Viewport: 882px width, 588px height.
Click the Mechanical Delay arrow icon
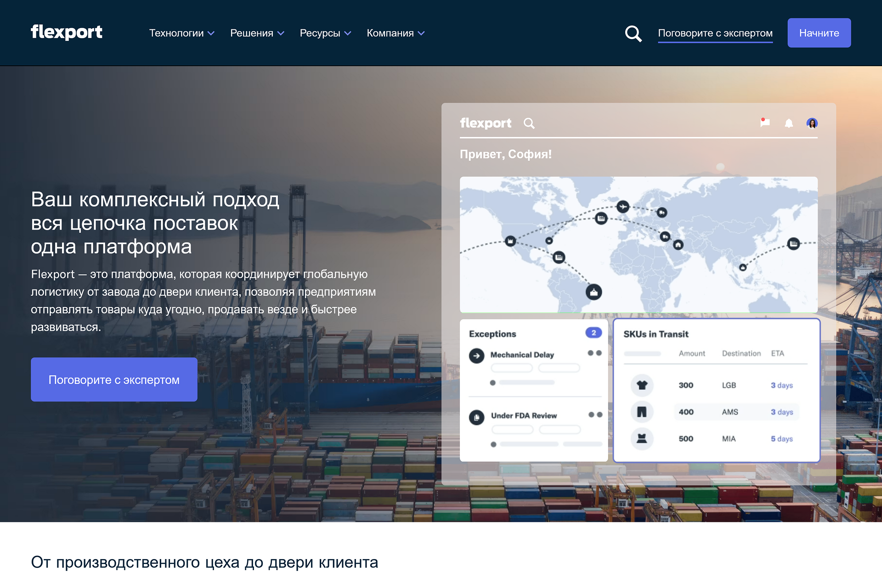477,356
